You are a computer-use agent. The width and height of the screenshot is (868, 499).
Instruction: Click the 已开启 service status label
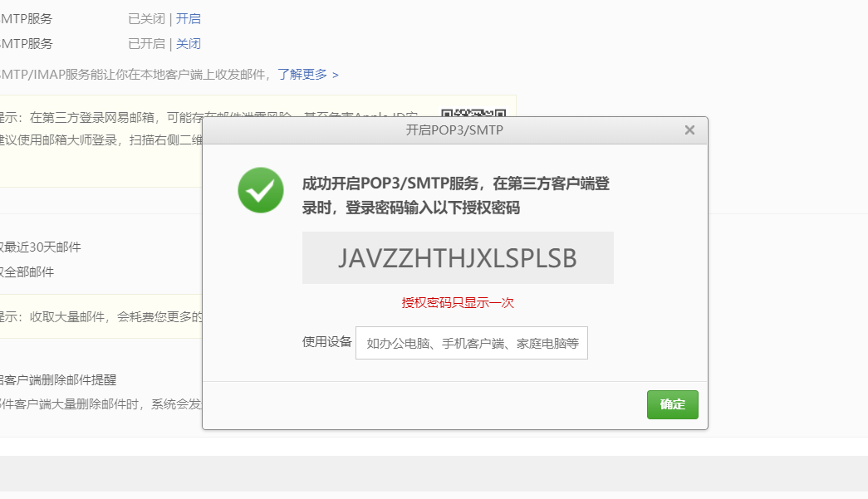pyautogui.click(x=146, y=43)
